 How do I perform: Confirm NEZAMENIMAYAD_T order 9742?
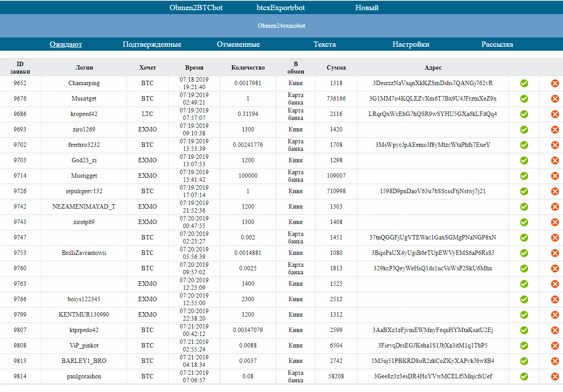tap(524, 207)
